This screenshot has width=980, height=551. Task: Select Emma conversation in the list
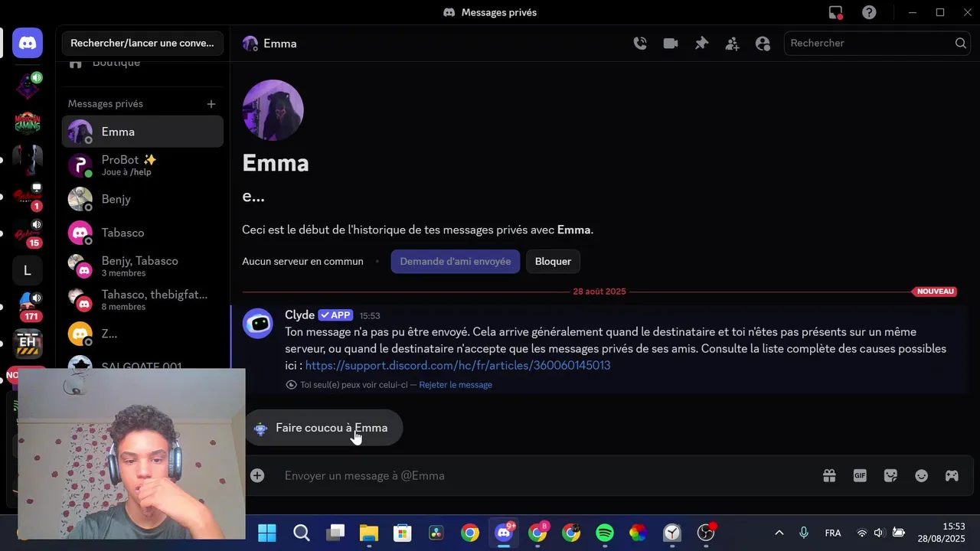tap(142, 132)
